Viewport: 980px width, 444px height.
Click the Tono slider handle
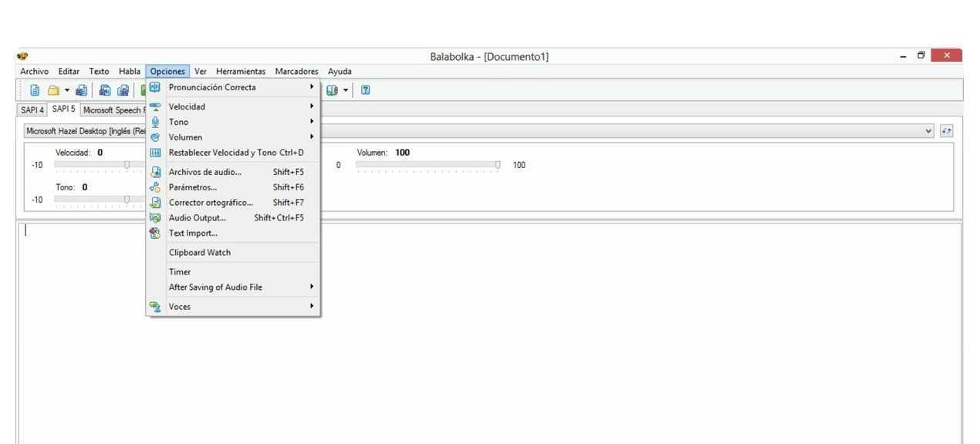point(127,200)
